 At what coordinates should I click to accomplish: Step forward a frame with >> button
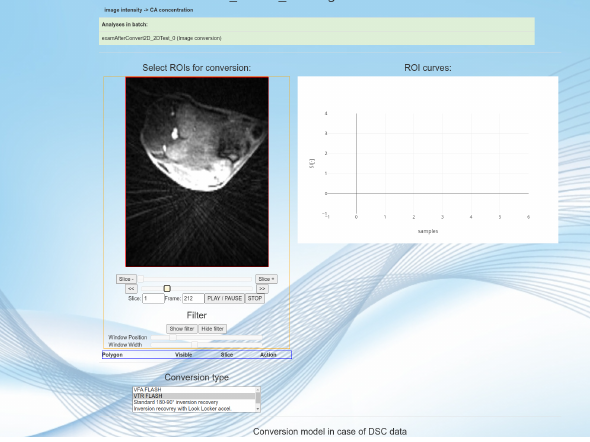[262, 289]
